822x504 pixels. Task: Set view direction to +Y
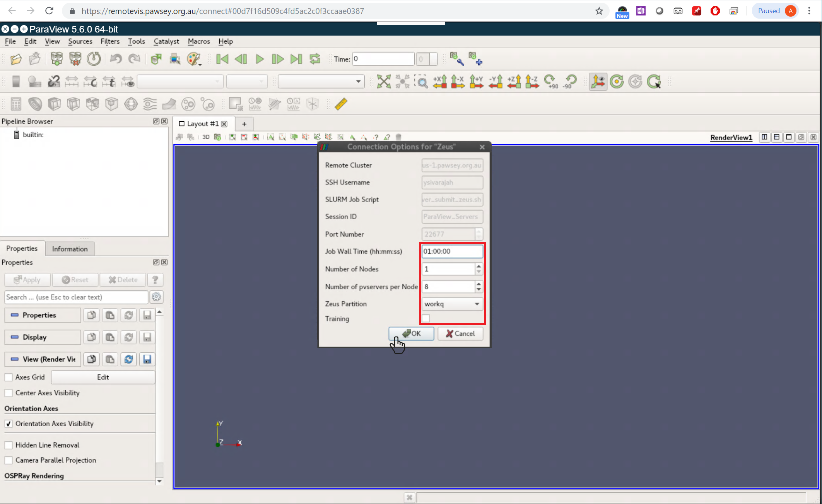pos(477,82)
